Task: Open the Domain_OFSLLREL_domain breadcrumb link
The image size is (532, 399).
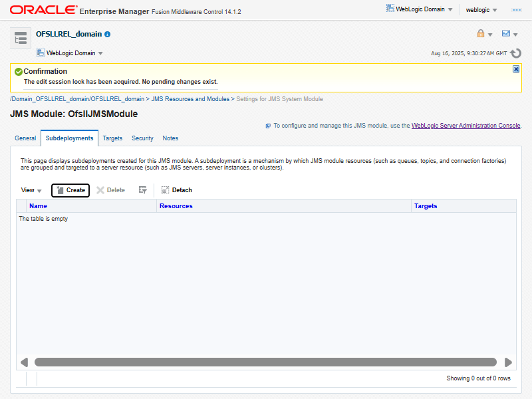Action: [77, 99]
